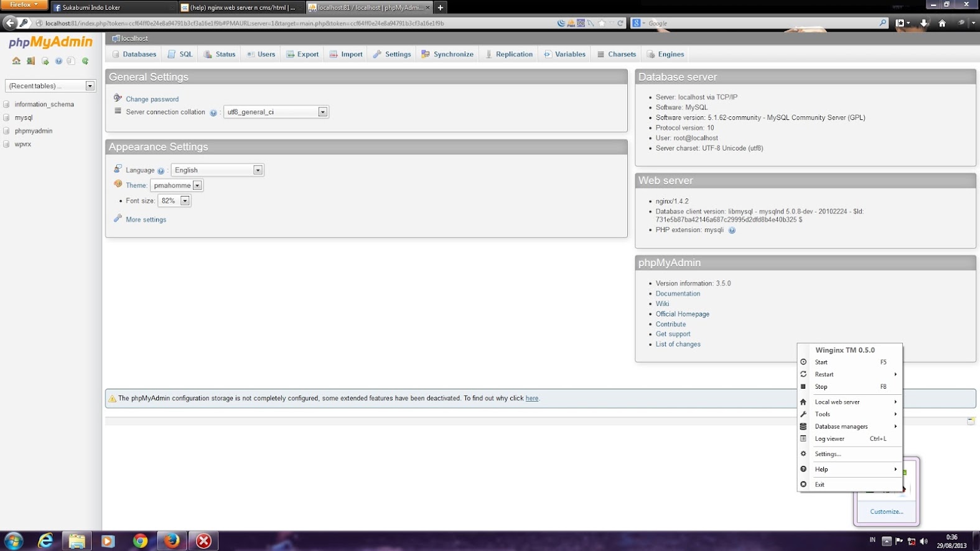This screenshot has height=551, width=980.
Task: Open the phpMyAdmin documentation help icon in sidebar
Action: [58, 61]
